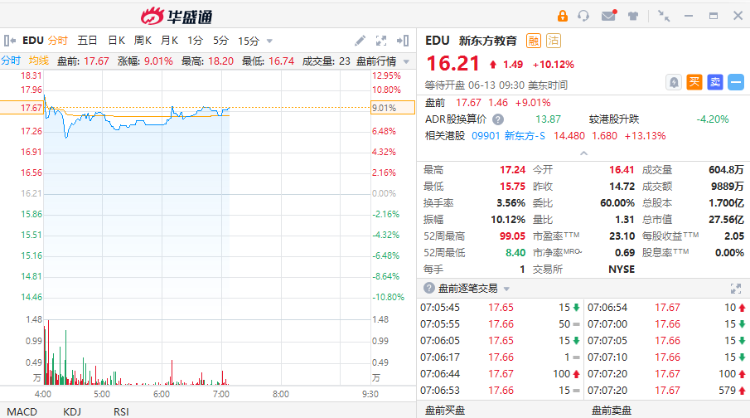Switch to 1分 chart tab

pyautogui.click(x=195, y=41)
